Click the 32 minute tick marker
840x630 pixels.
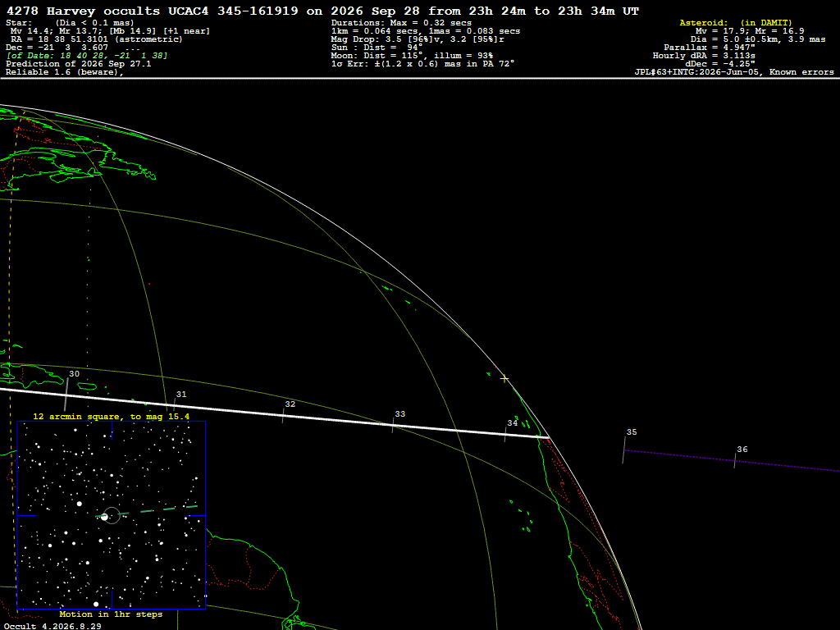[x=283, y=415]
